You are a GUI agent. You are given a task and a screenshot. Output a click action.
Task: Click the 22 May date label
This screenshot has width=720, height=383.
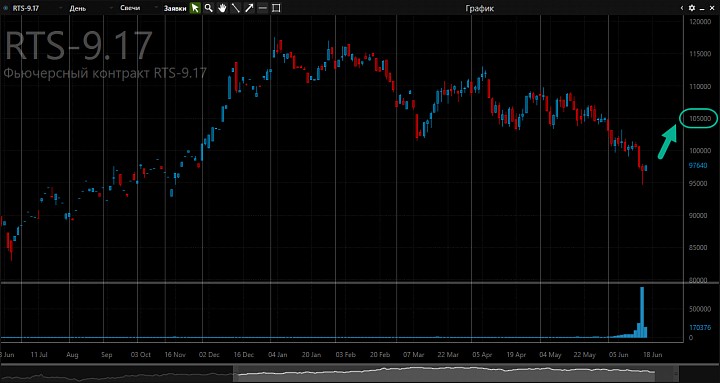(585, 355)
